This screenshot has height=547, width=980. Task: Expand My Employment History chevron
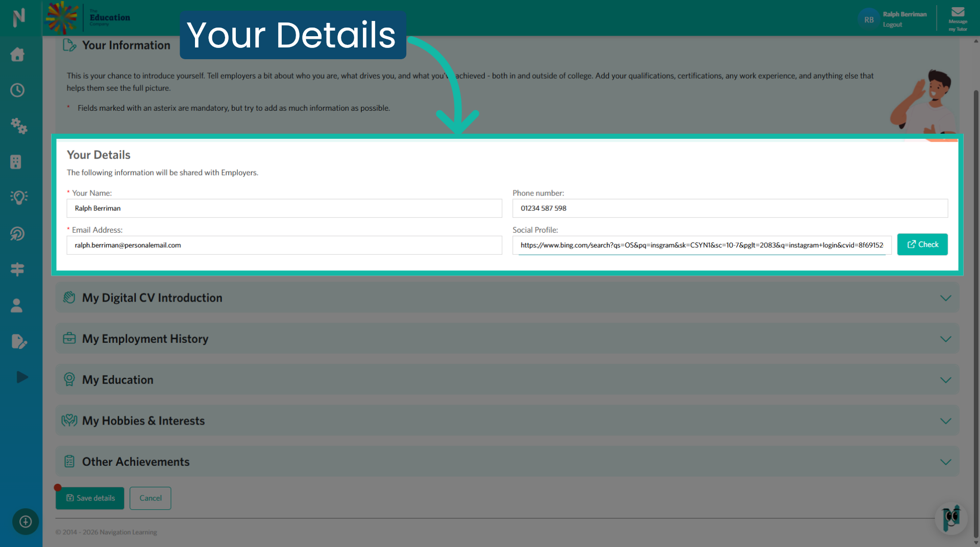[x=945, y=339]
